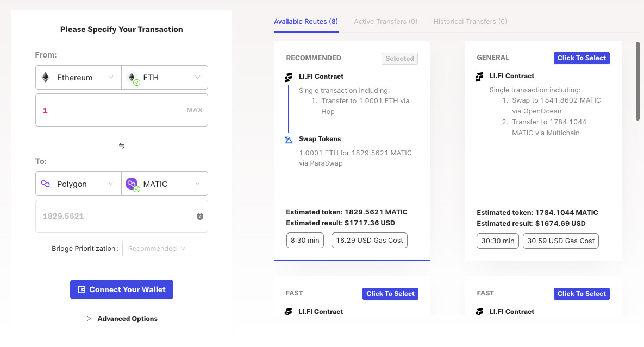Select the right Fast route
This screenshot has height=347, width=644.
point(582,294)
